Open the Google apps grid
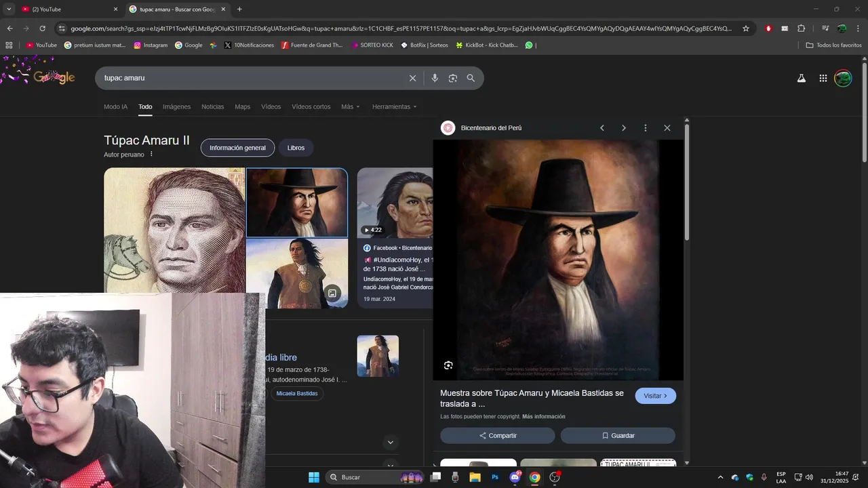This screenshot has height=488, width=868. point(823,78)
